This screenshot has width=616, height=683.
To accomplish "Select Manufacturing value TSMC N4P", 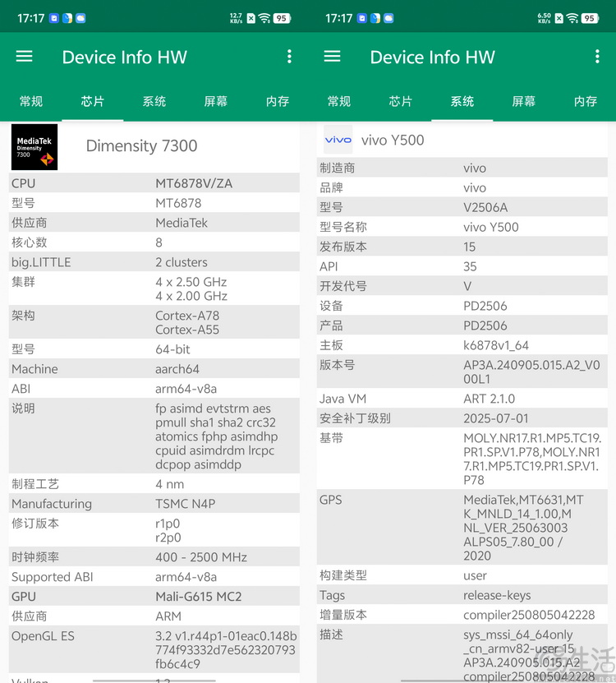I will pyautogui.click(x=186, y=504).
